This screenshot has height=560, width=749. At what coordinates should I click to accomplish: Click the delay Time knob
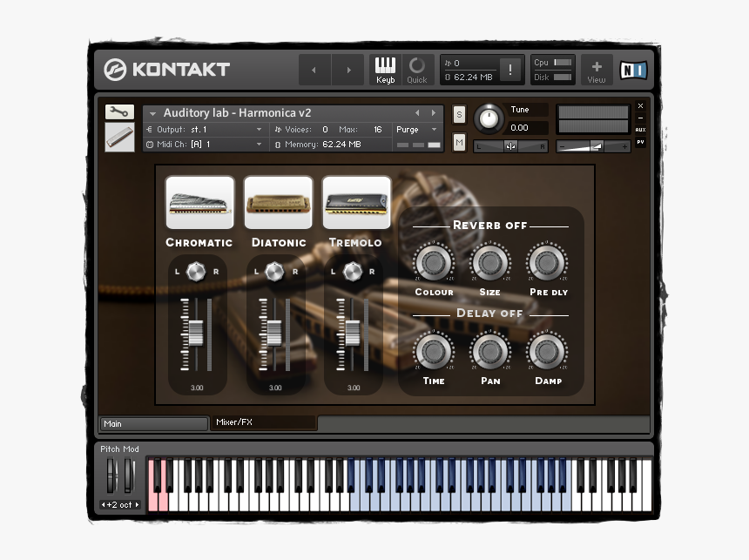coord(433,351)
